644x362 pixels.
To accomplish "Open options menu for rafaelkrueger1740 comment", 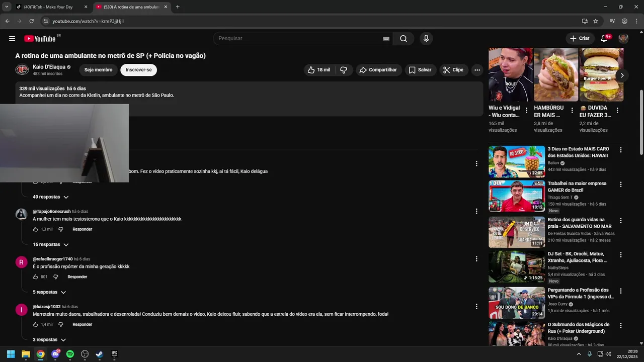I will (x=476, y=259).
